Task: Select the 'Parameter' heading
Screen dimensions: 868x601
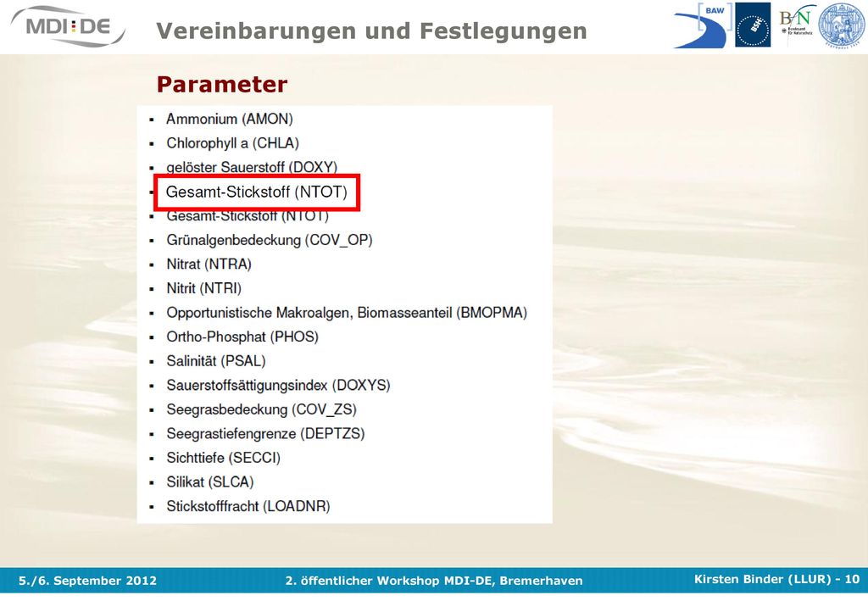Action: point(222,85)
